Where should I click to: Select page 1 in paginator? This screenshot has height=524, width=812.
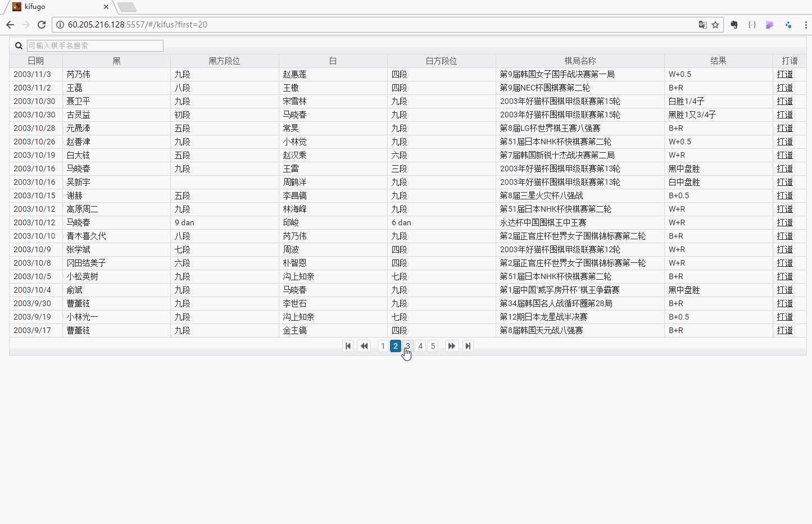pos(383,346)
